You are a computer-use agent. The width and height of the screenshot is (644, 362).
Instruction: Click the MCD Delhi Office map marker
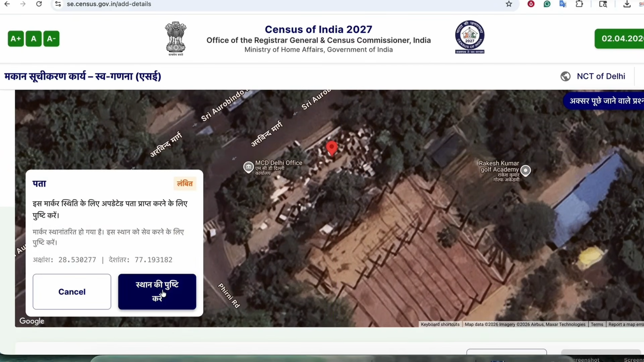(x=248, y=167)
